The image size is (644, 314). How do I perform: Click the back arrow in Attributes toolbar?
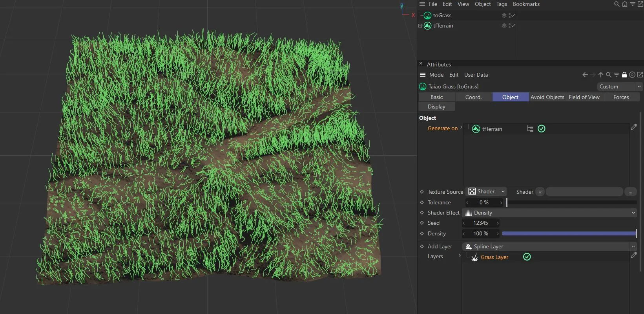pyautogui.click(x=585, y=75)
